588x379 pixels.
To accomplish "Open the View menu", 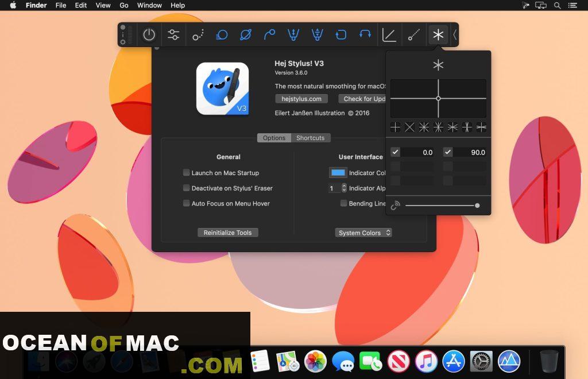I will coord(103,5).
